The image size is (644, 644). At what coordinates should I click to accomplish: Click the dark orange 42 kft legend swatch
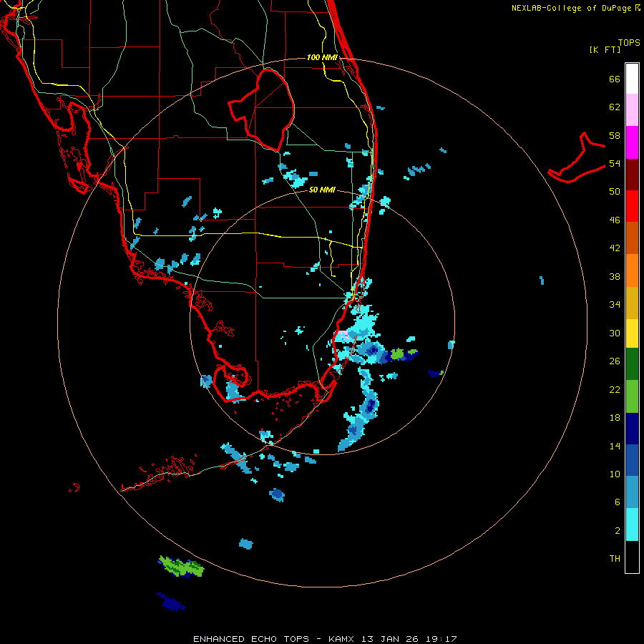click(632, 238)
